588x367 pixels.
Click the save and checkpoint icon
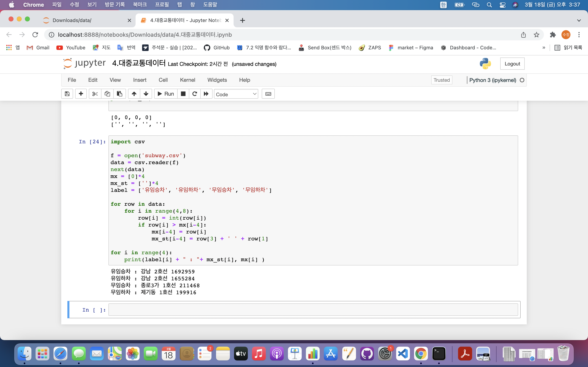click(67, 94)
